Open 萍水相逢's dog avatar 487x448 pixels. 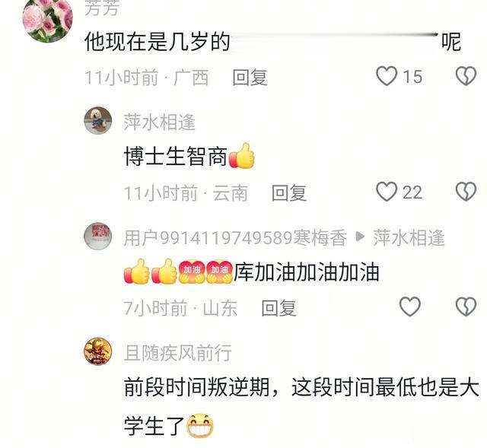[98, 120]
